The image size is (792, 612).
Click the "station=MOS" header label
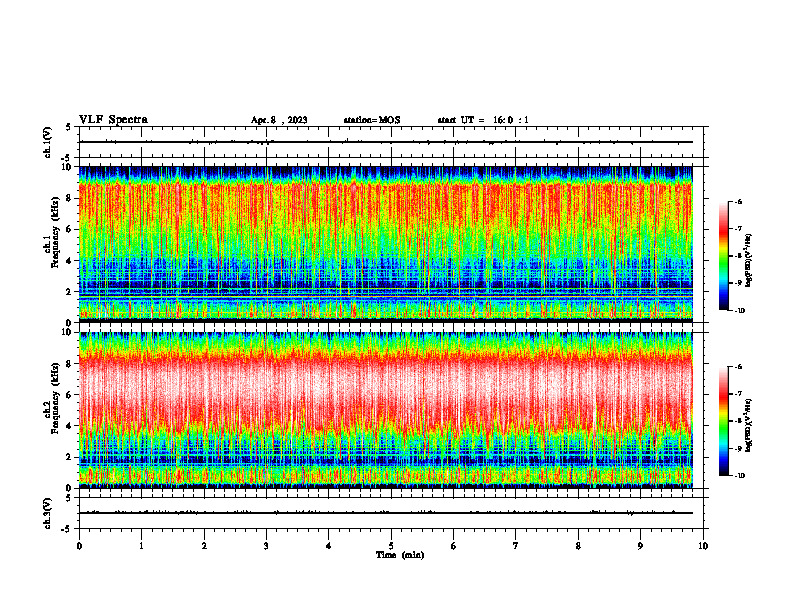tap(372, 120)
